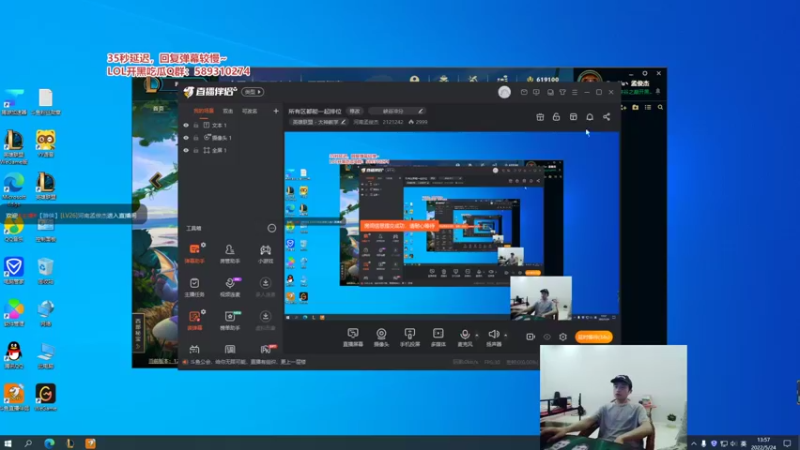
Task: Open streaming settings gear in bottom bar
Action: (x=563, y=337)
